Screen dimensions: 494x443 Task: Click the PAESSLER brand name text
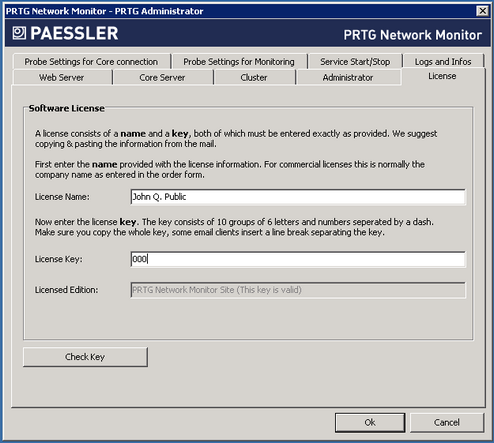click(x=74, y=33)
